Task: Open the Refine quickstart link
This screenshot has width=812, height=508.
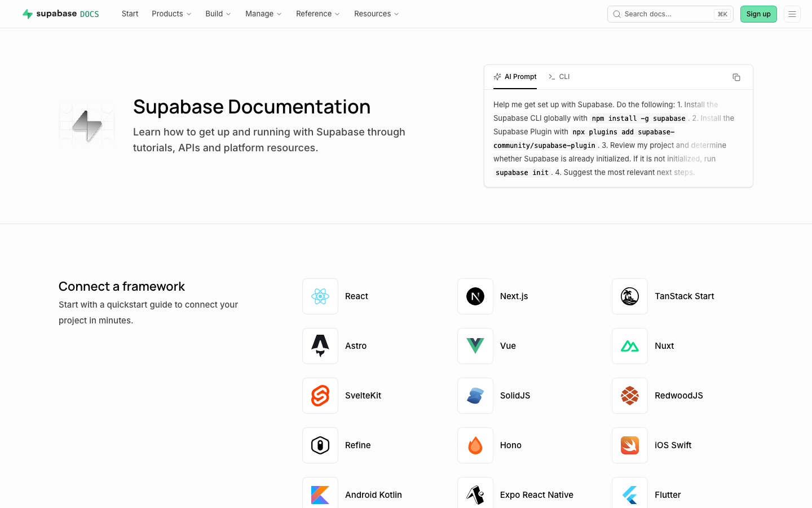Action: 358,445
